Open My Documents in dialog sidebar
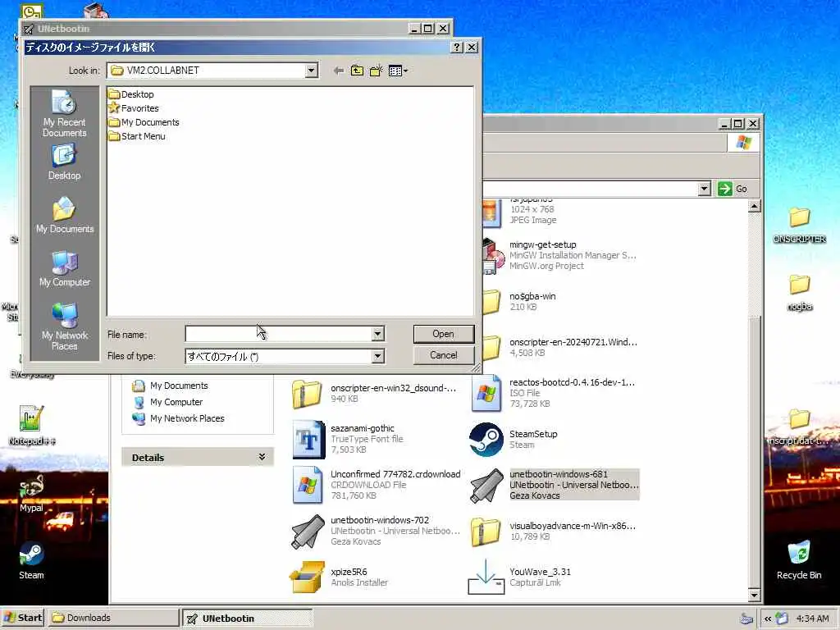Viewport: 840px width, 630px height. 64,216
